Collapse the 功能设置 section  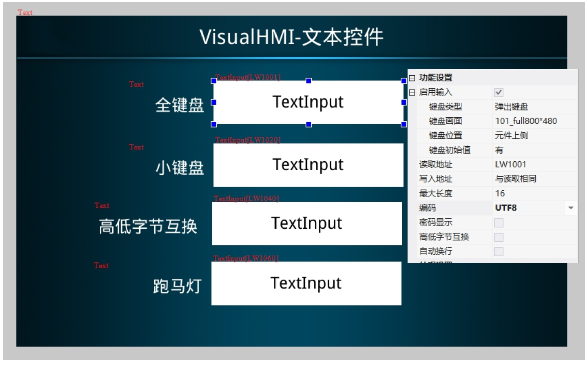coord(412,78)
